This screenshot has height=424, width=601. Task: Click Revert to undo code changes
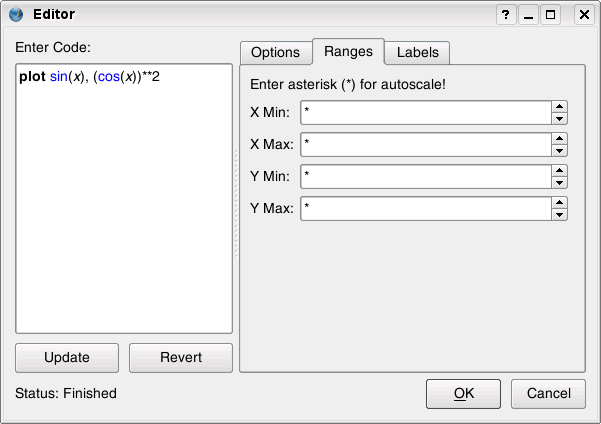(181, 358)
